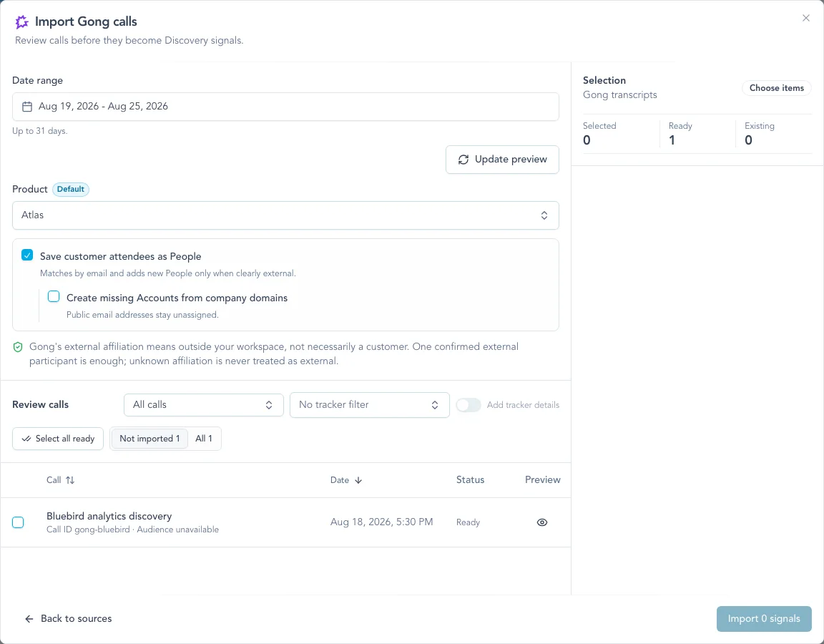
Task: Click the Existing 0 counter
Action: coord(760,133)
